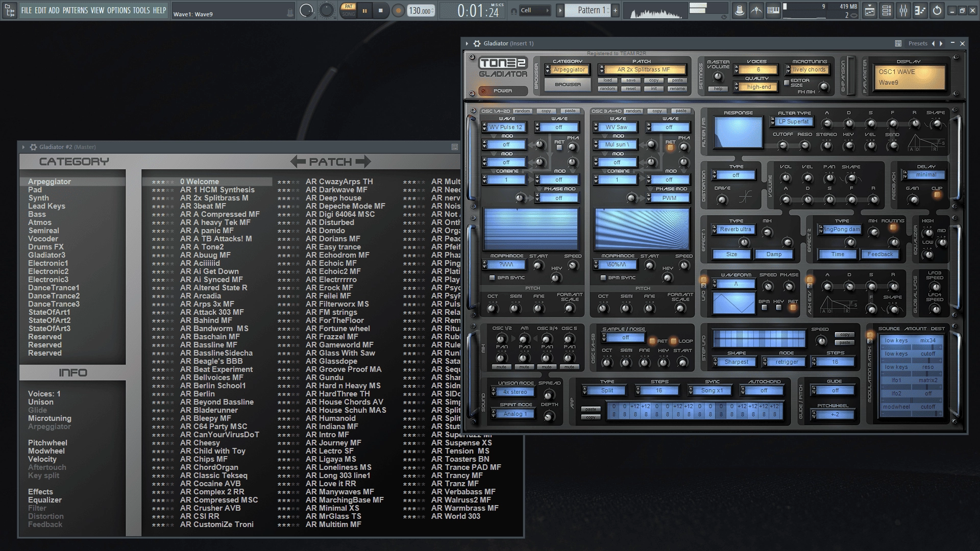Click the circular arrow icon in the top toolbar
980x551 pixels.
[937, 10]
